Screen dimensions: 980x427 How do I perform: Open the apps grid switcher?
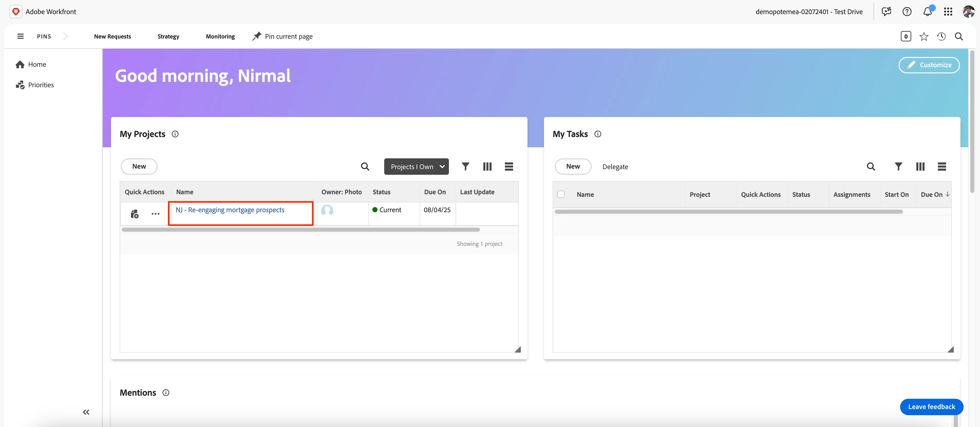pos(948,11)
